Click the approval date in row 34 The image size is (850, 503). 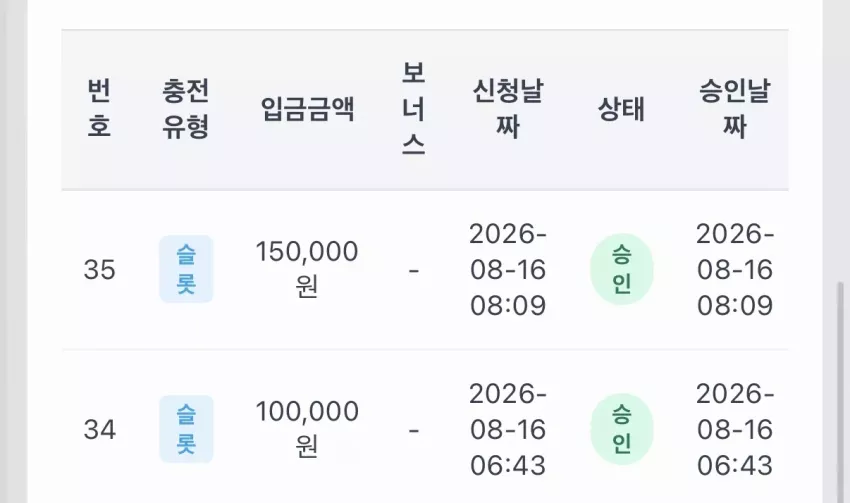(735, 429)
